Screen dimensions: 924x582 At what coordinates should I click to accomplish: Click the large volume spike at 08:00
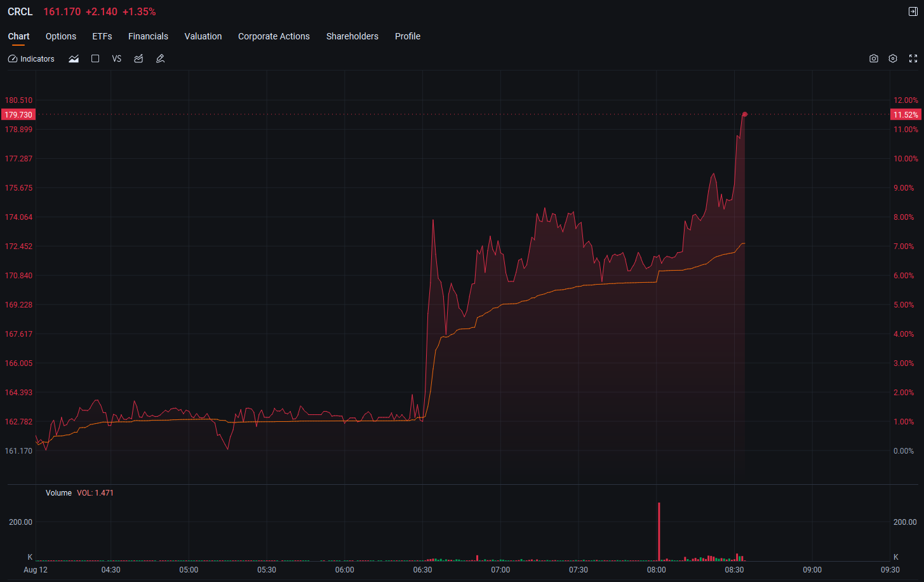coord(659,532)
